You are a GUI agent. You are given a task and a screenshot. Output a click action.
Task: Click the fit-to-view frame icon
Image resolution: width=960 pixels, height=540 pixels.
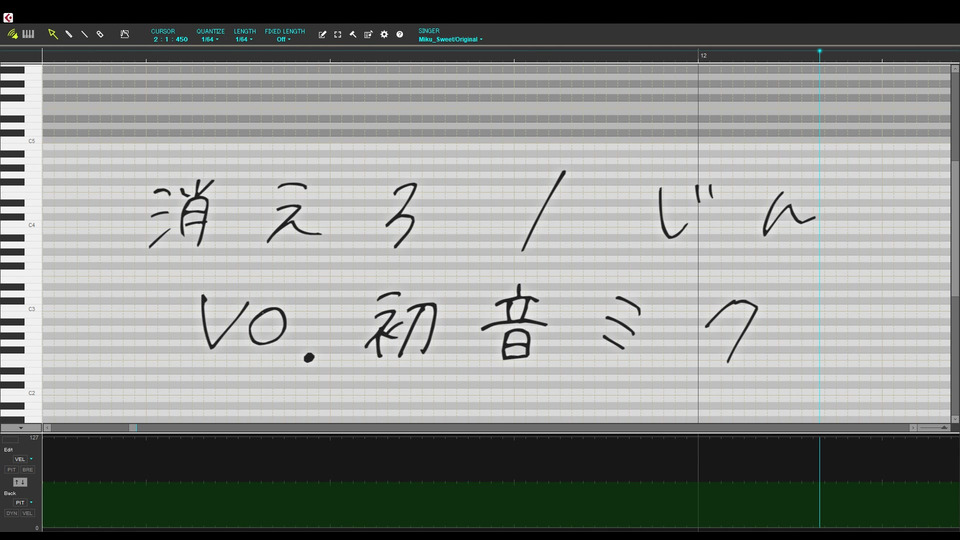pyautogui.click(x=337, y=34)
